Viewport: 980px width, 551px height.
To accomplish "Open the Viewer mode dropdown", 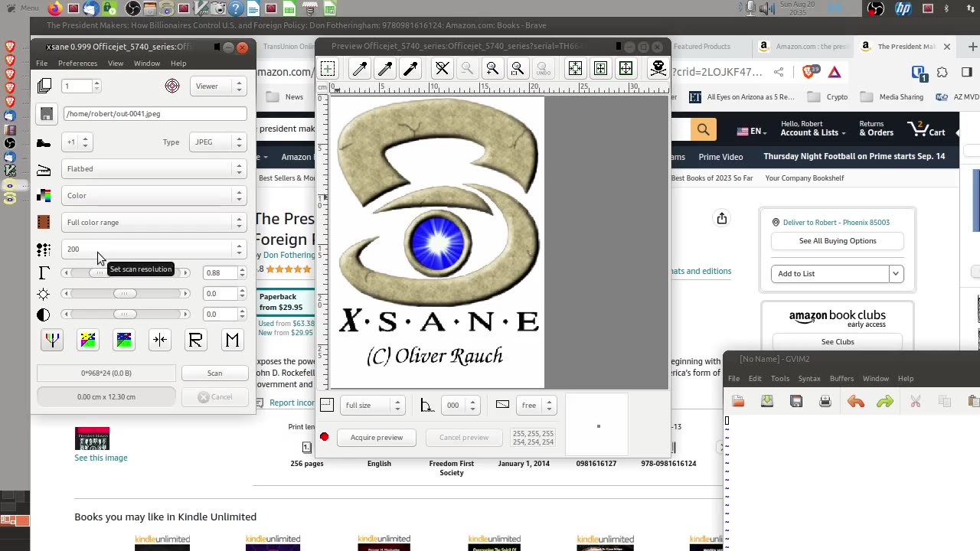I will point(217,86).
